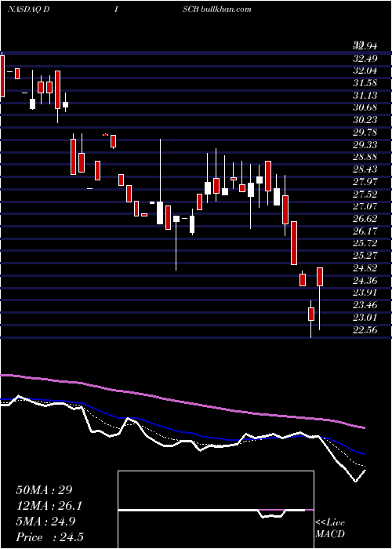The width and height of the screenshot is (392, 549).
Task: Click the 24.82 price axis value
Action: click(365, 268)
